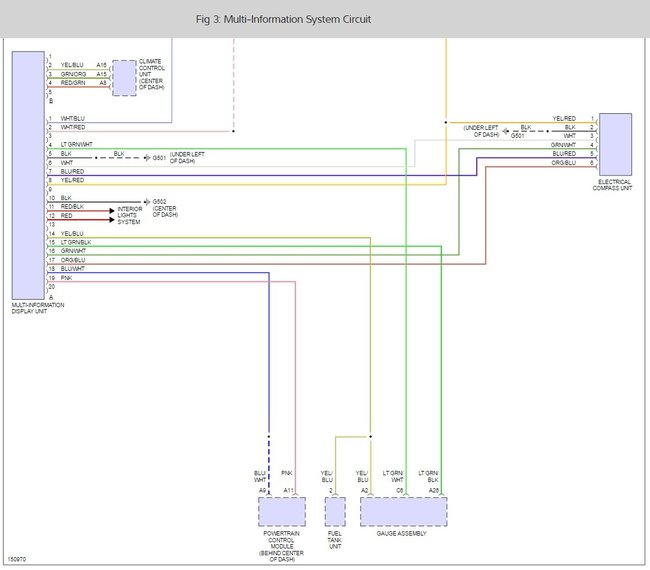
Task: Click the "A2" pin label on Gauge Assembly
Action: pyautogui.click(x=364, y=490)
